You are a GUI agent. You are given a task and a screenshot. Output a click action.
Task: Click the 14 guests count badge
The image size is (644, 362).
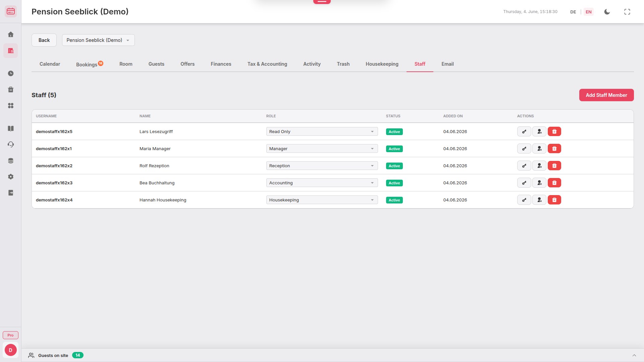78,355
